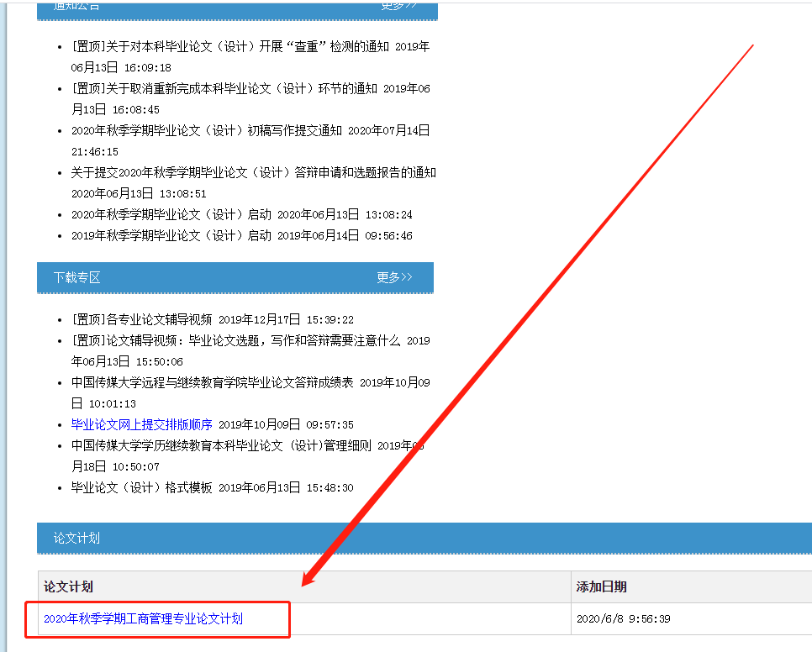Open notice 关于提交2020年秋季学期答辩申请和选题报告
This screenshot has height=652, width=812.
click(254, 172)
